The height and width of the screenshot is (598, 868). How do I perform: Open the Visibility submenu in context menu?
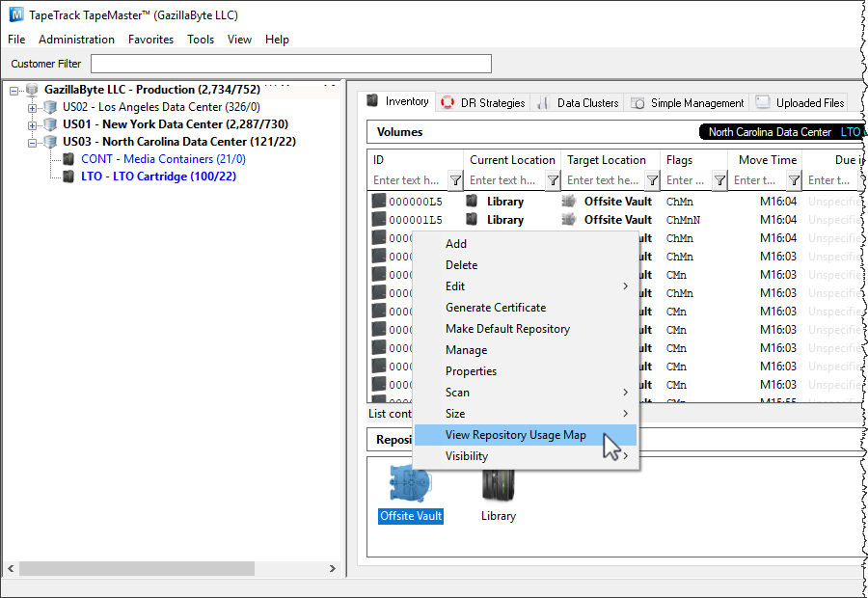point(526,456)
